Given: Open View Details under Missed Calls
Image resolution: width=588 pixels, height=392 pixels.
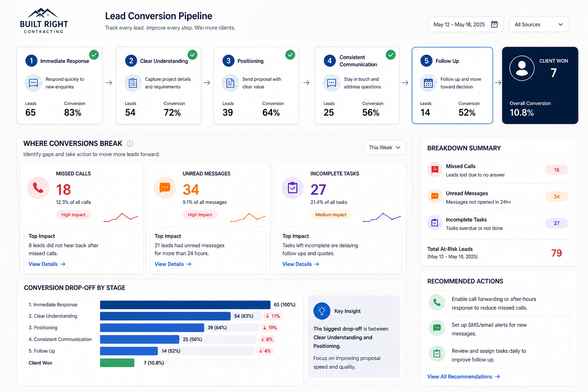Looking at the screenshot, I should point(47,264).
